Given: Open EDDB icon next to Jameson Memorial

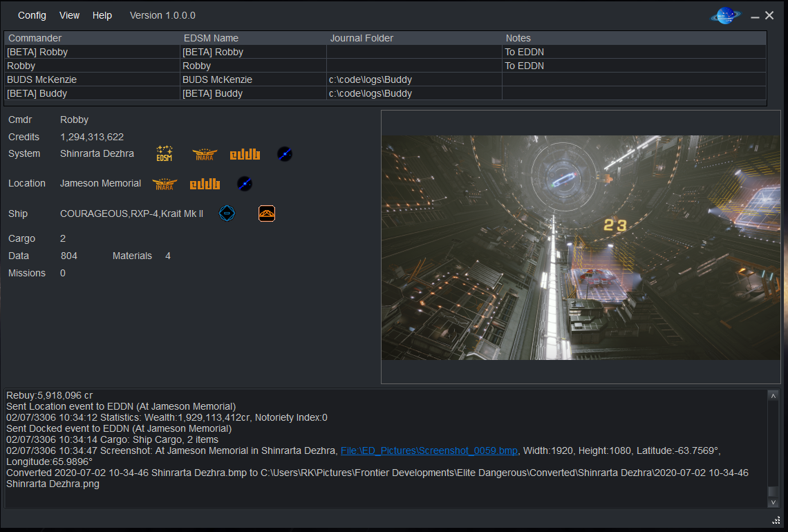Looking at the screenshot, I should coord(205,184).
